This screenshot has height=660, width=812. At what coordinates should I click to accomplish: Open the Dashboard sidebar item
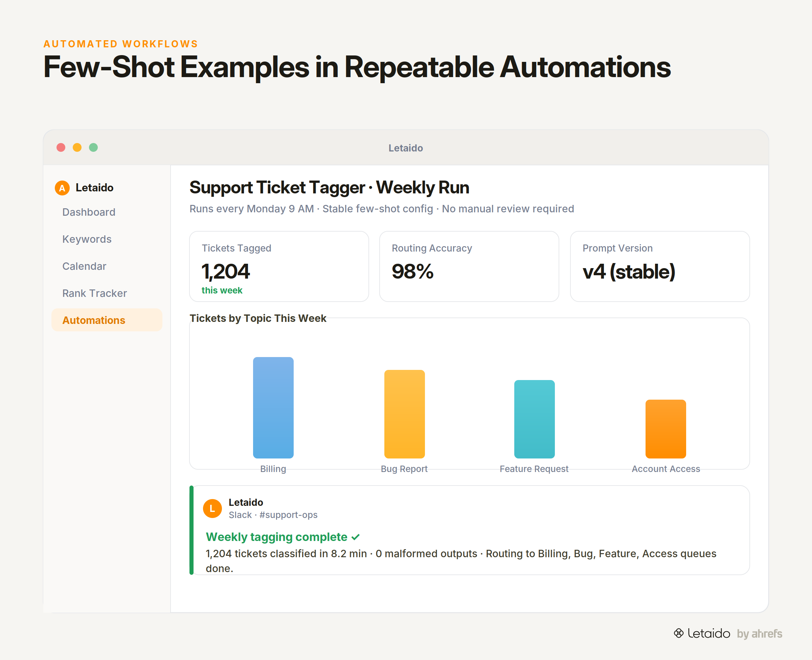107,212
